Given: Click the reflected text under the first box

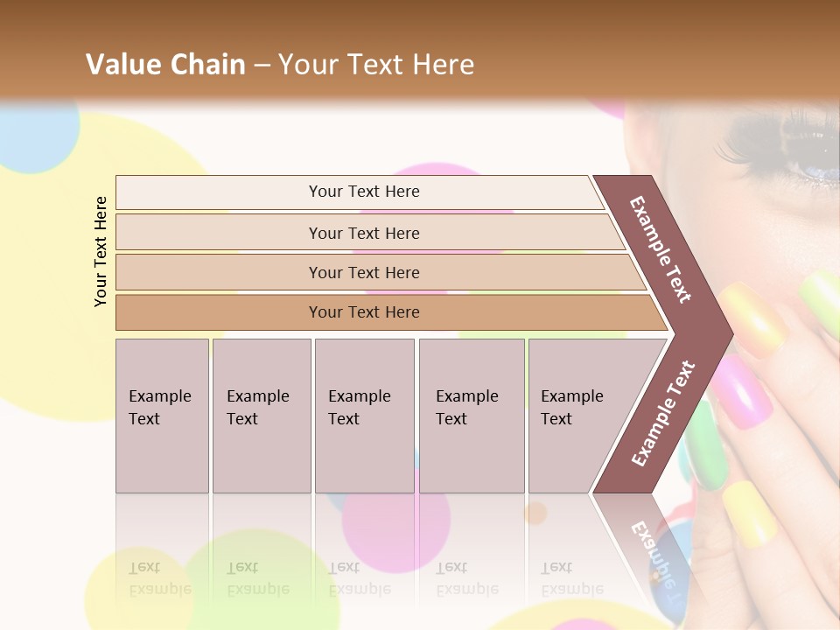Looking at the screenshot, I should [160, 578].
